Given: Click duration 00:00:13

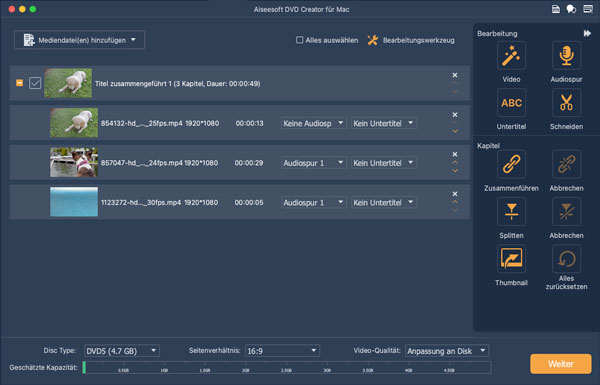Looking at the screenshot, I should (249, 123).
